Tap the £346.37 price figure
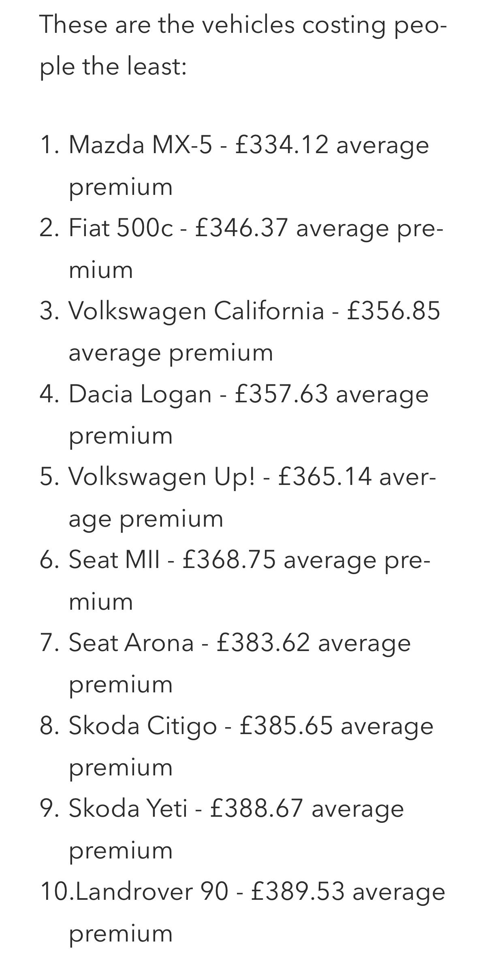 click(241, 227)
